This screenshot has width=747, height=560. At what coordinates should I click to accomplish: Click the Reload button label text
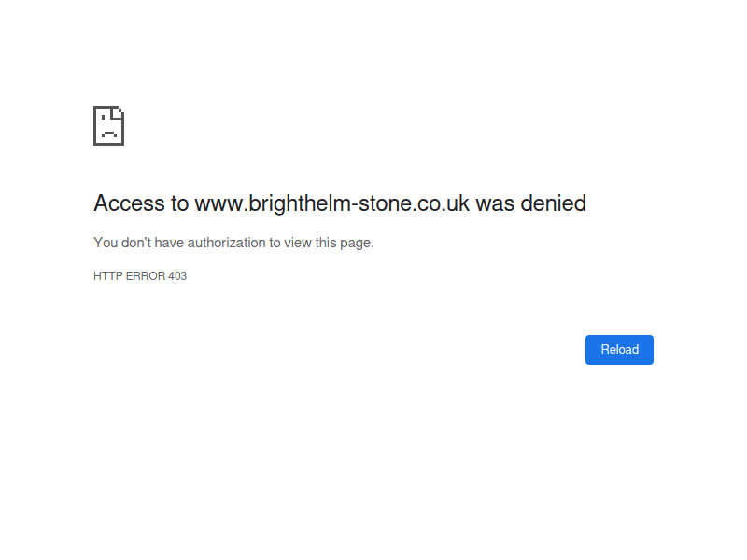coord(619,349)
